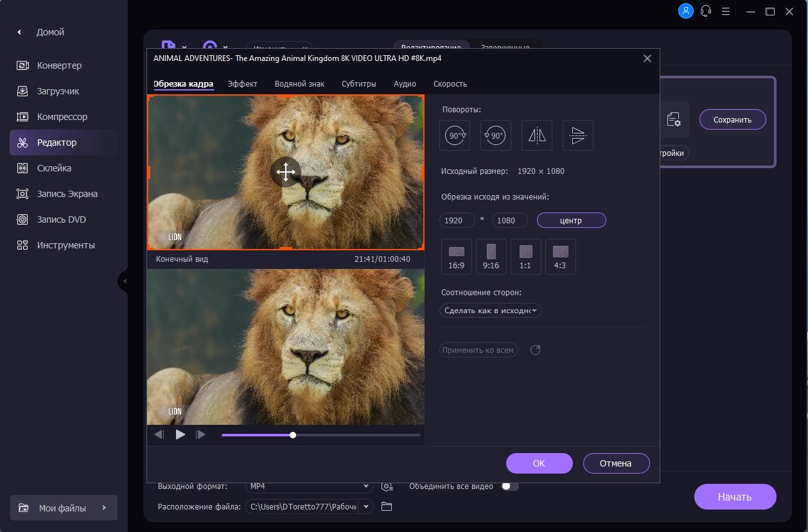Flip video vertically

coord(577,135)
